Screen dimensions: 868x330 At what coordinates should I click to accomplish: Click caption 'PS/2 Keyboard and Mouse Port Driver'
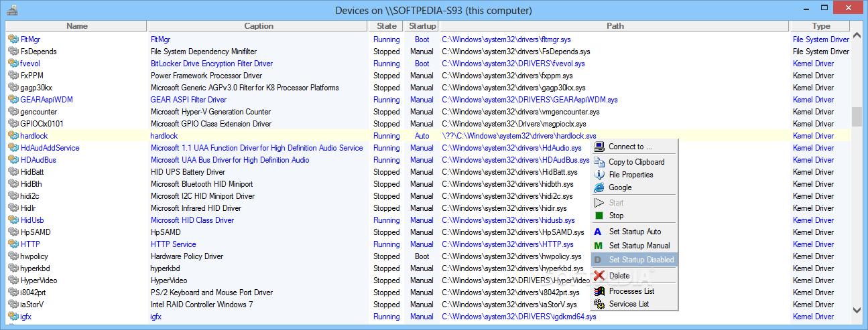point(212,293)
